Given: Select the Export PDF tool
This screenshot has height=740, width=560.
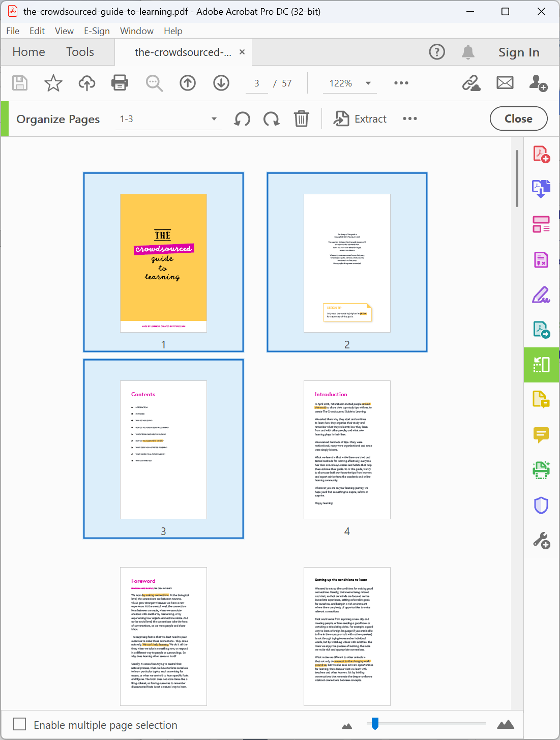Looking at the screenshot, I should tap(541, 188).
